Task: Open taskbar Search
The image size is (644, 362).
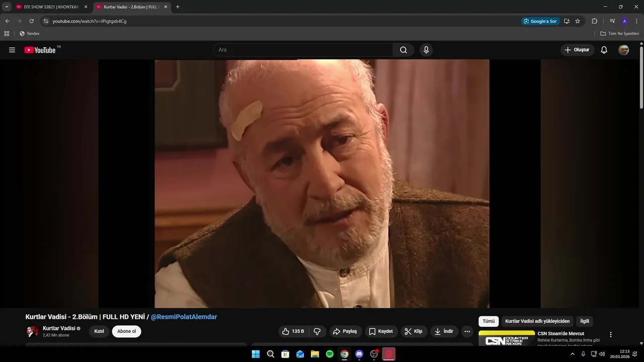Action: point(271,354)
